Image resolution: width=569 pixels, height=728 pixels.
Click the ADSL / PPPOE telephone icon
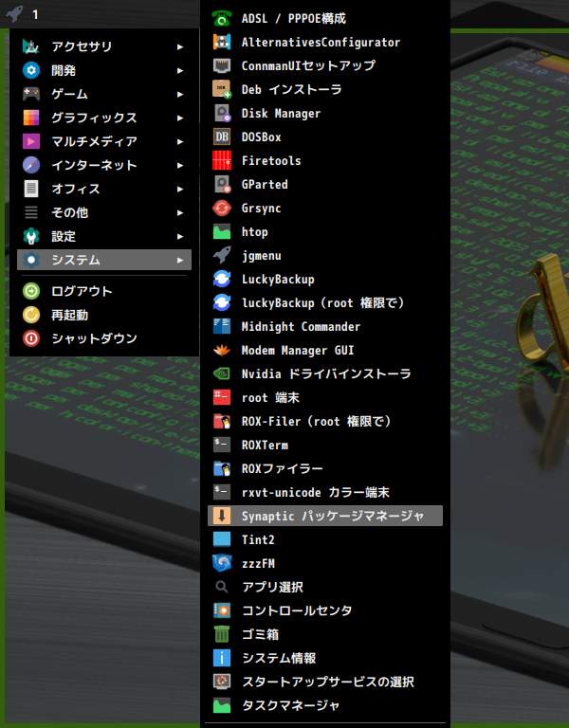pyautogui.click(x=222, y=18)
